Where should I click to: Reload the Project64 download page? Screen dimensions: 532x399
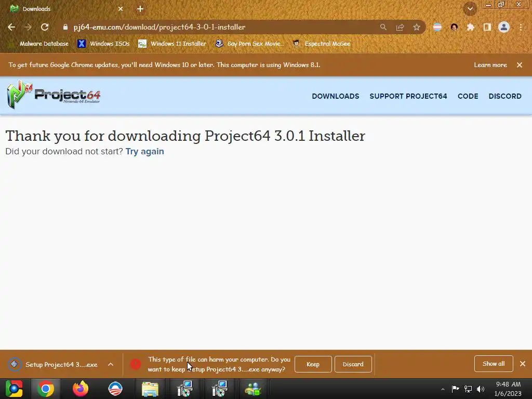click(45, 27)
